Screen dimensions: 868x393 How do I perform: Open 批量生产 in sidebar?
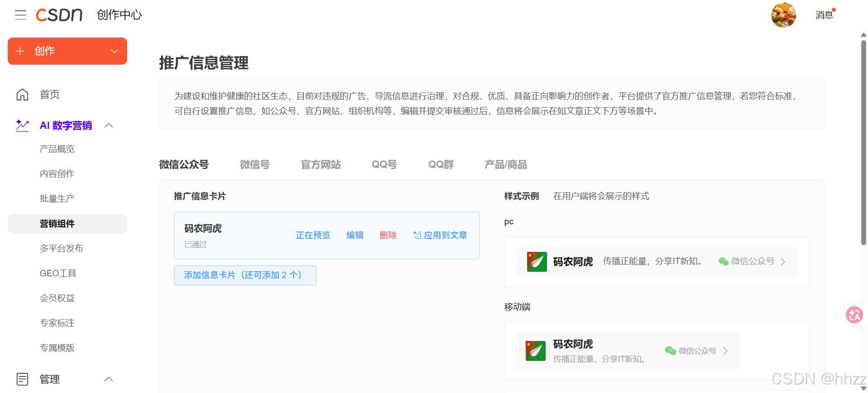coord(57,199)
